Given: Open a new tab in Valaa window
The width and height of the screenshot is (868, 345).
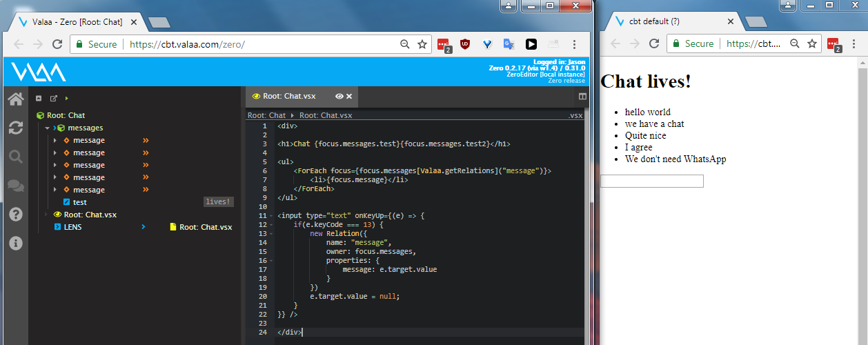Looking at the screenshot, I should click(159, 22).
